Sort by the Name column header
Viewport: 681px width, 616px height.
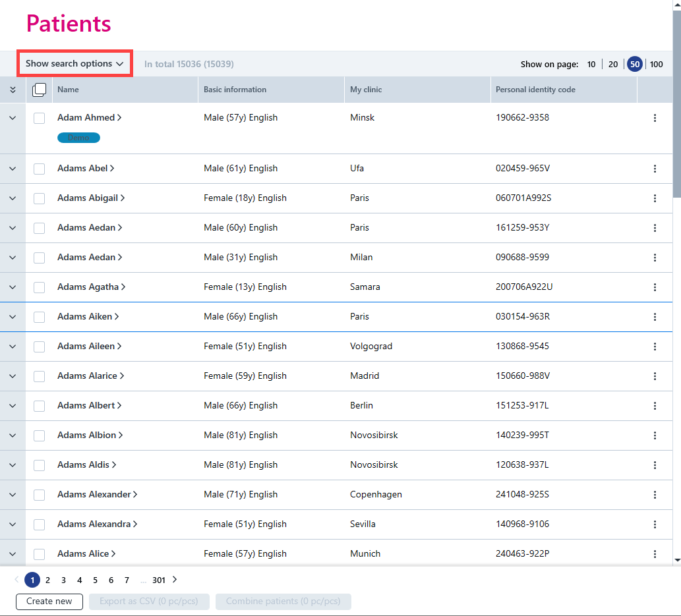[x=68, y=90]
